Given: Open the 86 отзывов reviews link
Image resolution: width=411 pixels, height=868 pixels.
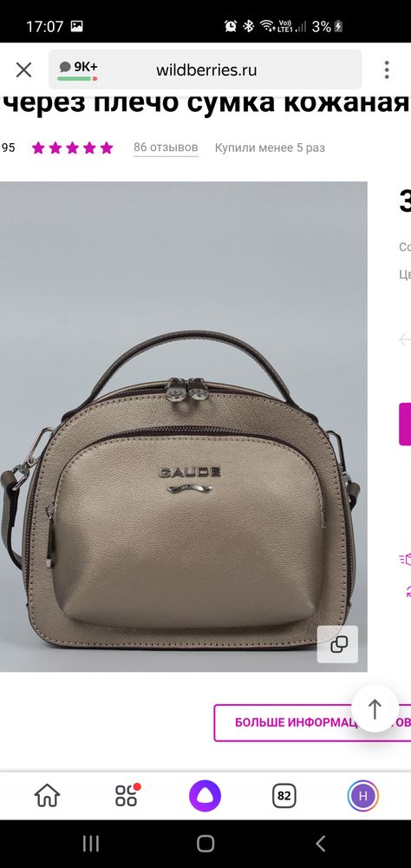Looking at the screenshot, I should coord(166,148).
